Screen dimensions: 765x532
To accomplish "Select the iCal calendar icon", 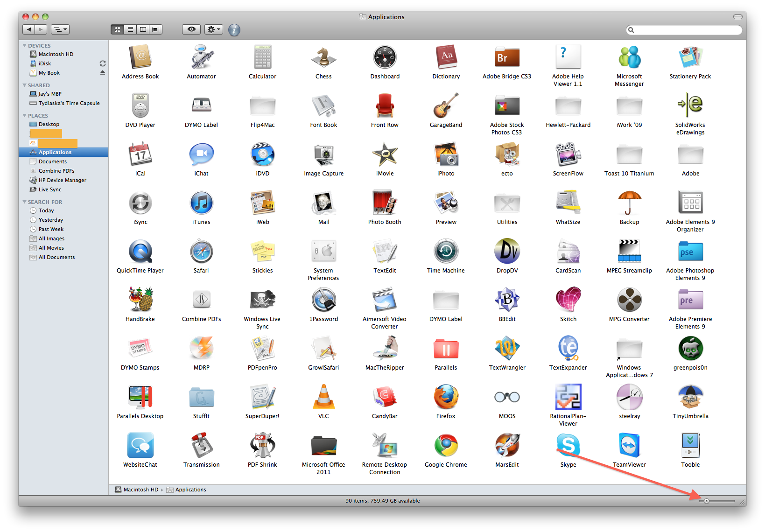I will pyautogui.click(x=140, y=154).
